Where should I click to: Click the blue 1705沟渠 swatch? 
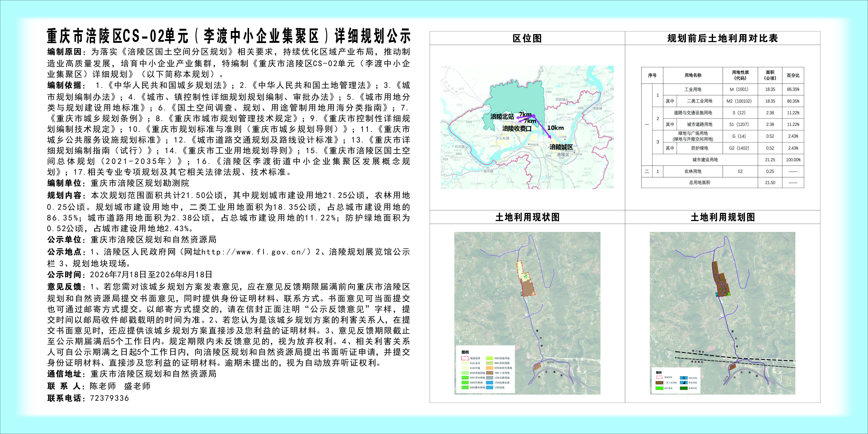490,387
